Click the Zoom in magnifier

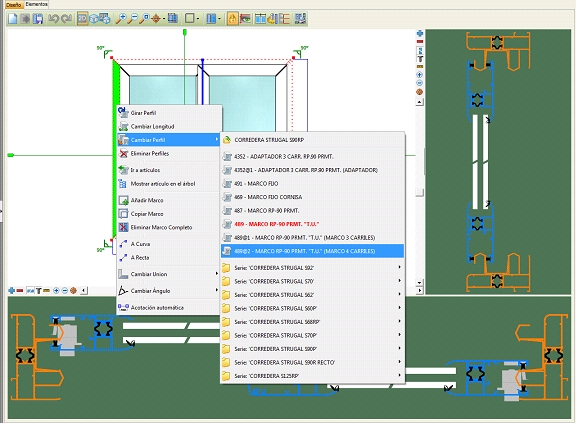pyautogui.click(x=121, y=18)
